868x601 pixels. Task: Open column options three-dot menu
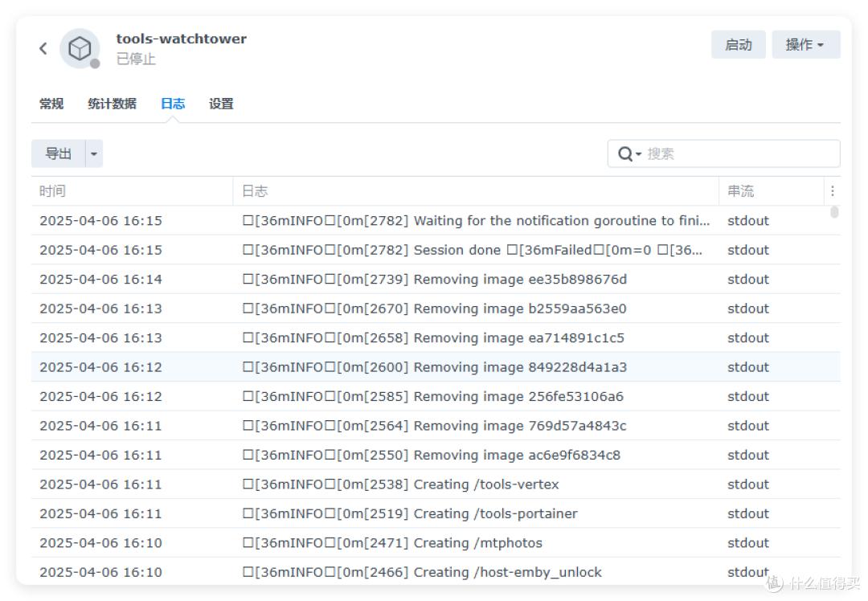click(x=832, y=191)
